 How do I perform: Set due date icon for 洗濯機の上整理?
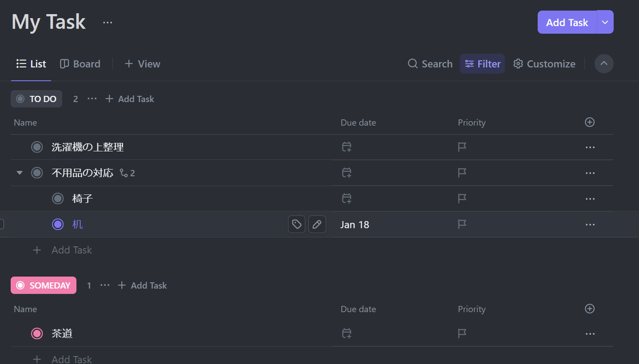(x=347, y=147)
